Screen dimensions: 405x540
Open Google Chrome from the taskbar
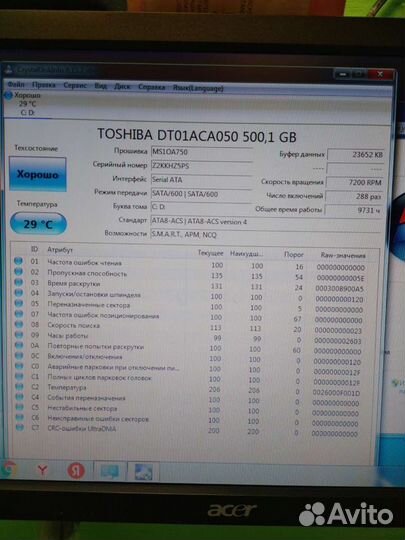[8, 469]
